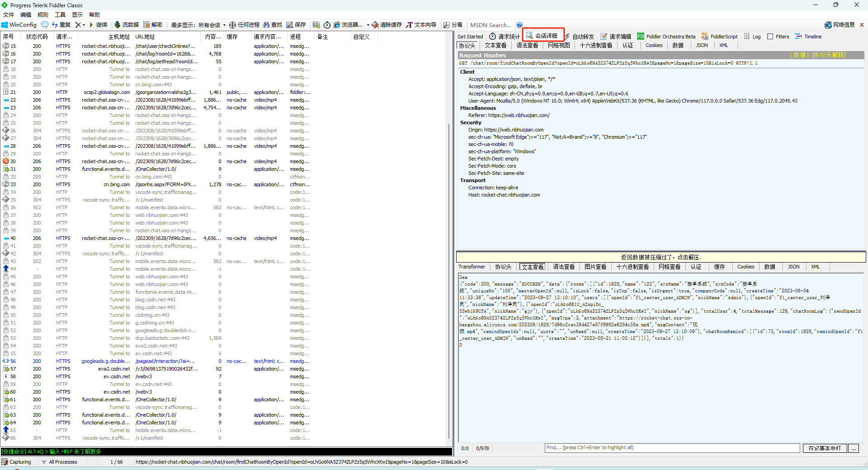Select response 缓存 tab
Image resolution: width=868 pixels, height=470 pixels.
pyautogui.click(x=719, y=267)
